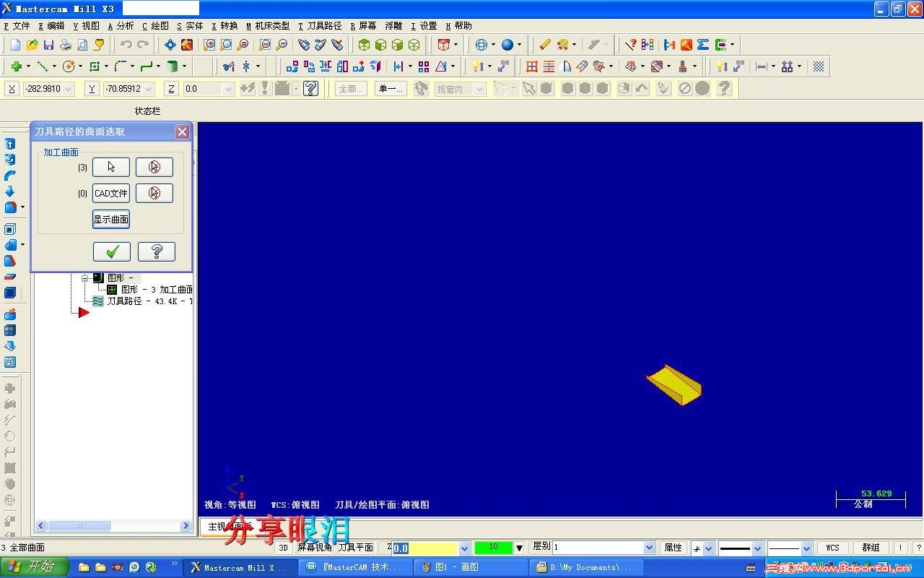Screen dimensions: 924x578
Task: Select the create circle/arc tool icon
Action: 69,66
